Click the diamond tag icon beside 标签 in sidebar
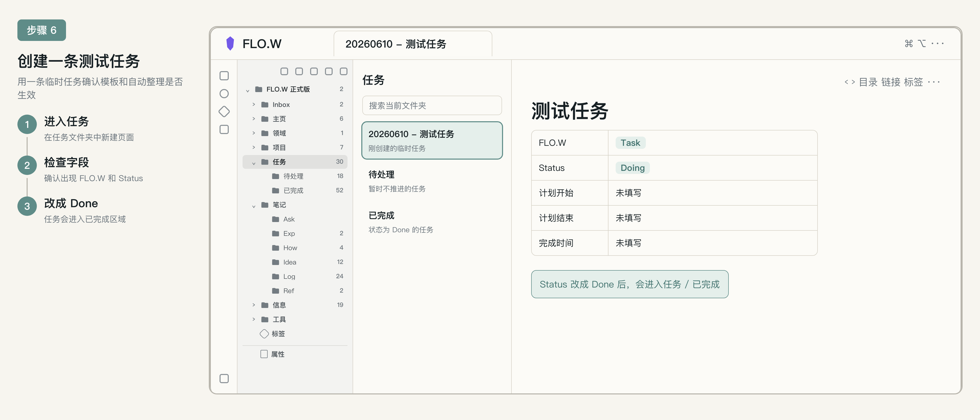 pyautogui.click(x=264, y=334)
